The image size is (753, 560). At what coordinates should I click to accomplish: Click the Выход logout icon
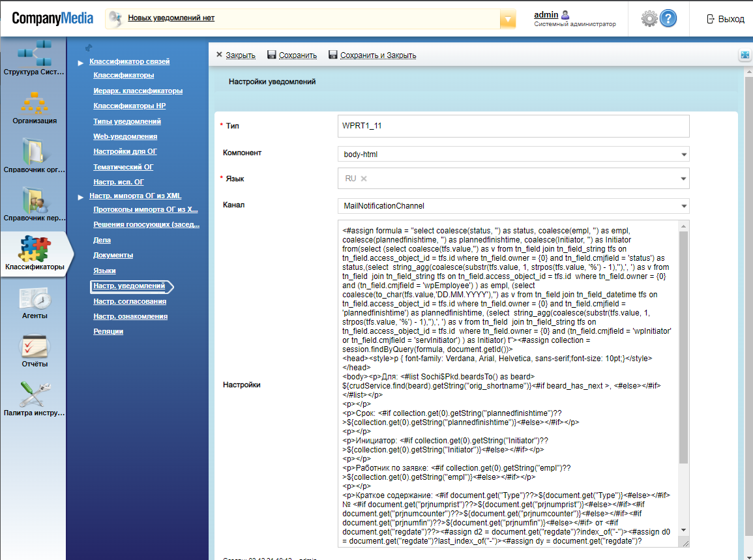tap(710, 19)
